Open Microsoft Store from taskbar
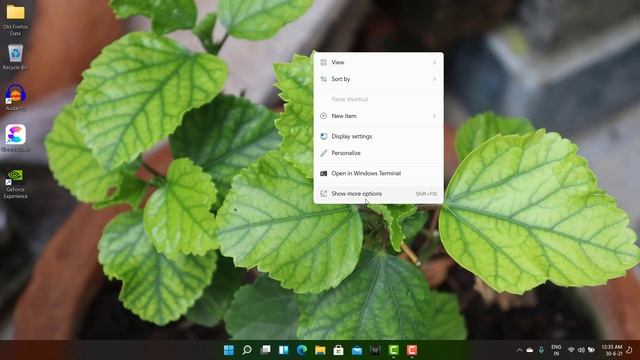 [x=338, y=350]
